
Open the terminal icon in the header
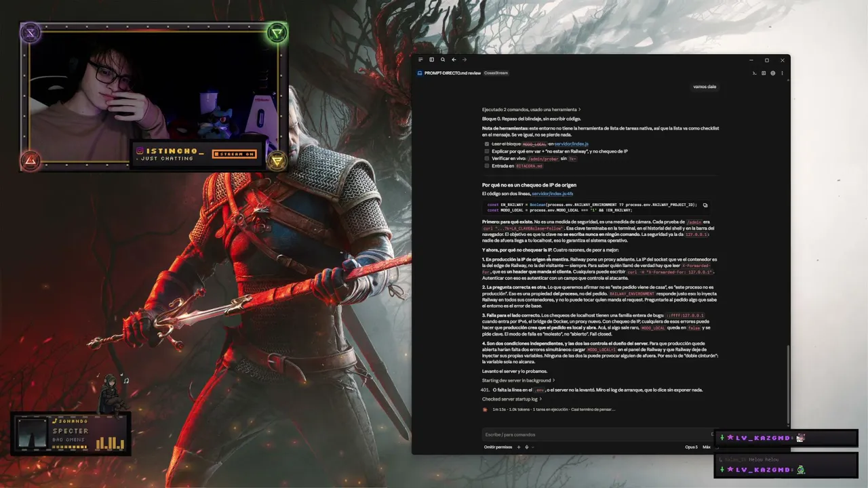(x=755, y=73)
